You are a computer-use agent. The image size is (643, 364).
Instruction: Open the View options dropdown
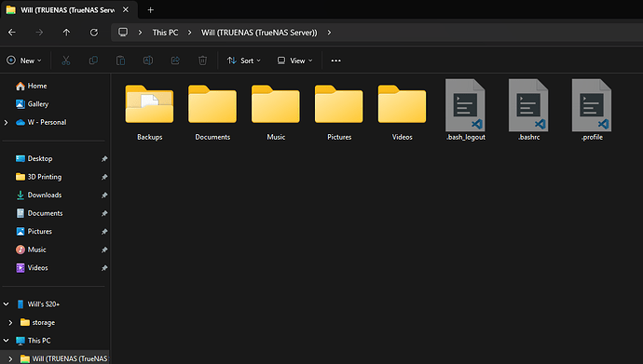[294, 61]
